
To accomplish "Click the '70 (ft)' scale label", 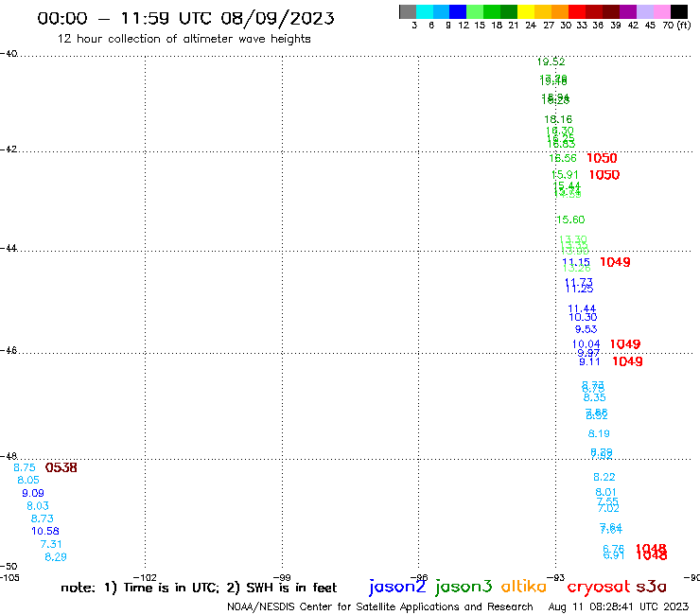I will click(x=676, y=25).
